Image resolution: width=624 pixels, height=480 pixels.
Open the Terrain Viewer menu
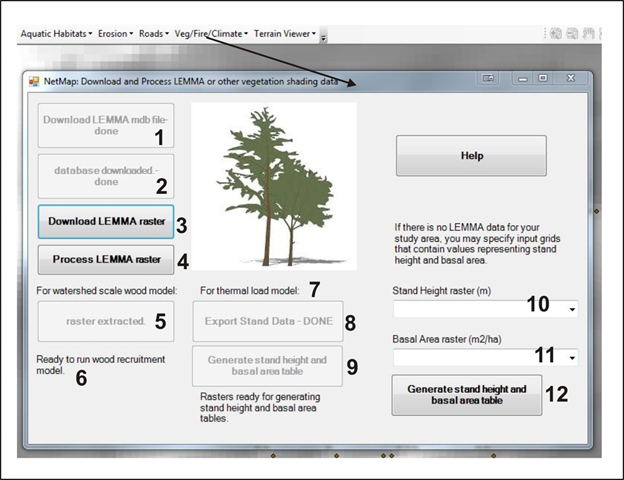(x=284, y=33)
